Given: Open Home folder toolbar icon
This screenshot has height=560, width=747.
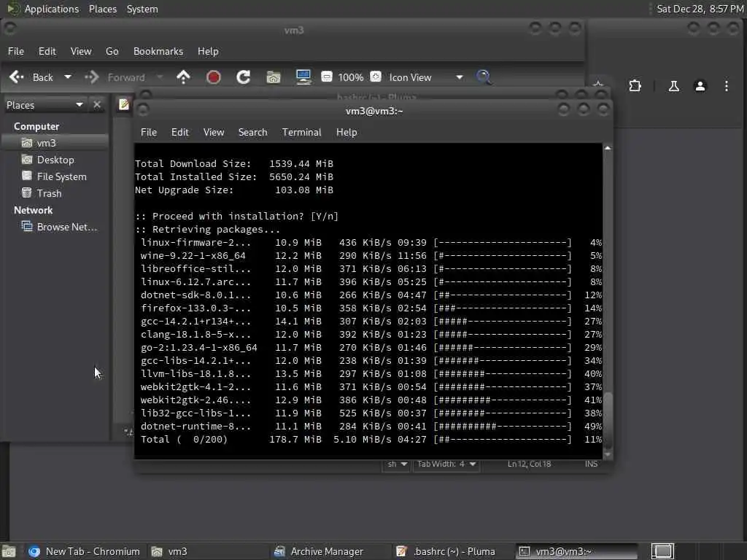Looking at the screenshot, I should 274,77.
